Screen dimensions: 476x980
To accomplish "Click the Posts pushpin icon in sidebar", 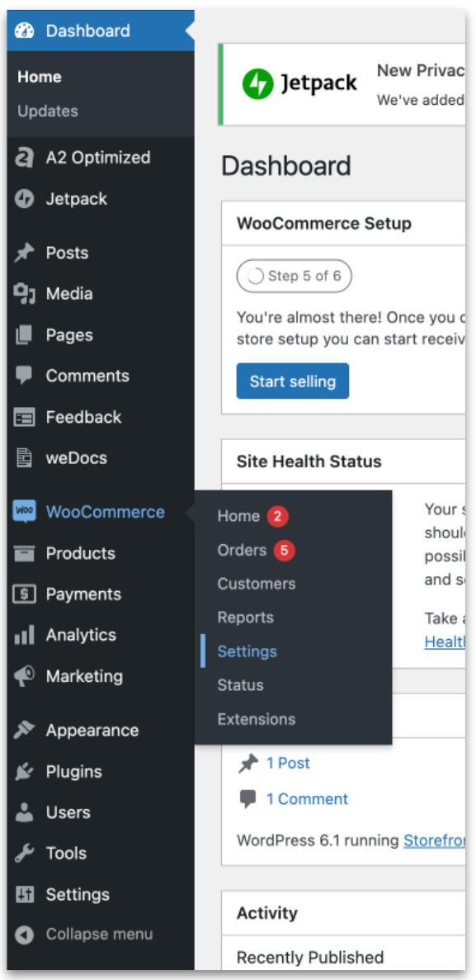I will (x=24, y=253).
